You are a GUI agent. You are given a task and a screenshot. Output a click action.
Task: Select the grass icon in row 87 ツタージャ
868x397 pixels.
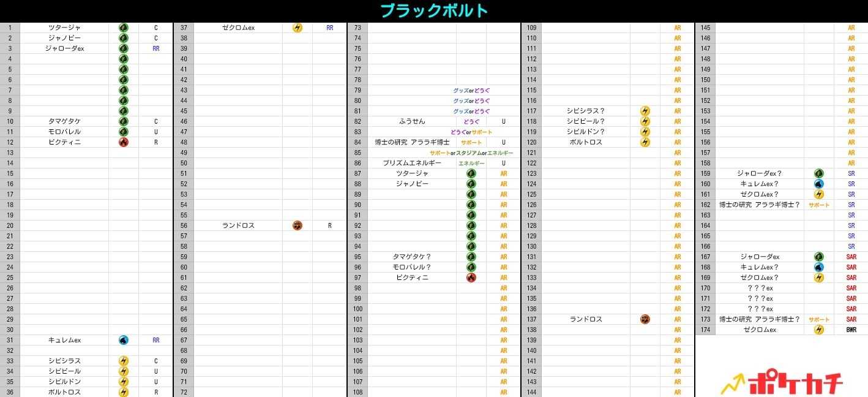click(x=471, y=173)
